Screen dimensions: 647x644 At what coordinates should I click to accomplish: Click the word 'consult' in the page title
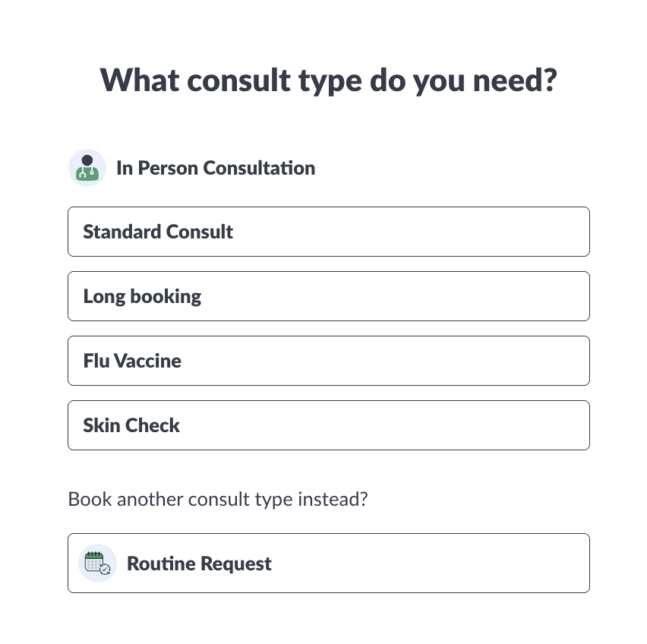(233, 80)
